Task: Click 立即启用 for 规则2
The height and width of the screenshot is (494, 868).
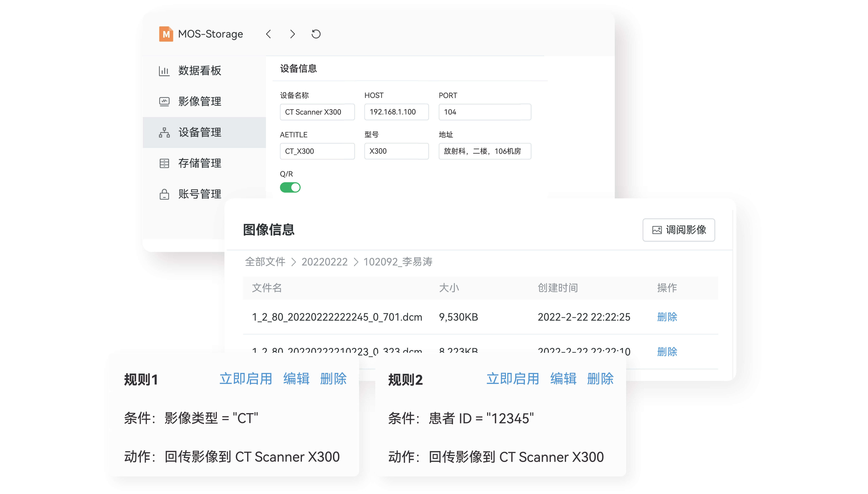Action: click(x=513, y=379)
